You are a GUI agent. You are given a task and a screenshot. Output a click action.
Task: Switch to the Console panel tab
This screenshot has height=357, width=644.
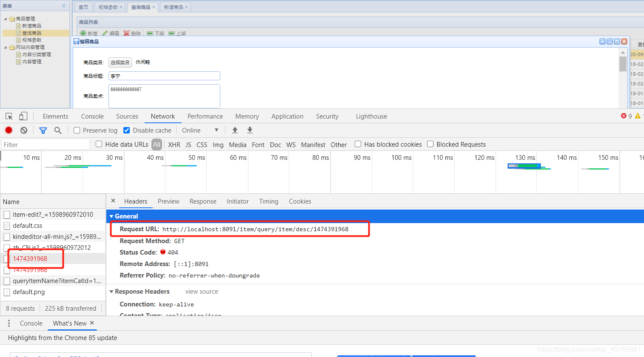[x=92, y=116]
